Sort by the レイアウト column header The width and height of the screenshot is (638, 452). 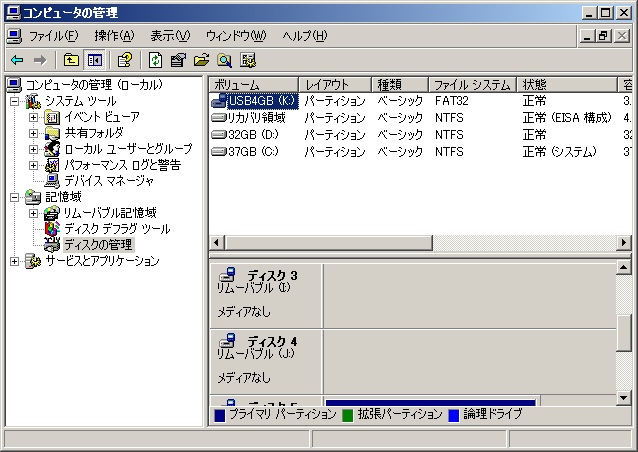[x=335, y=85]
